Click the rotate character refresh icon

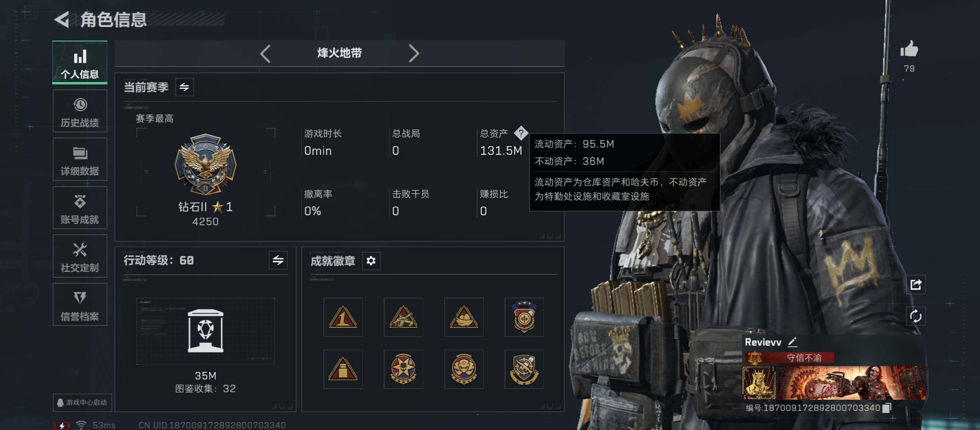pyautogui.click(x=915, y=316)
